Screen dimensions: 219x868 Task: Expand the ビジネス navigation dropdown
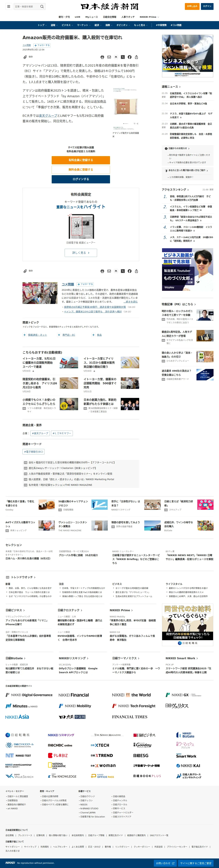(67, 25)
